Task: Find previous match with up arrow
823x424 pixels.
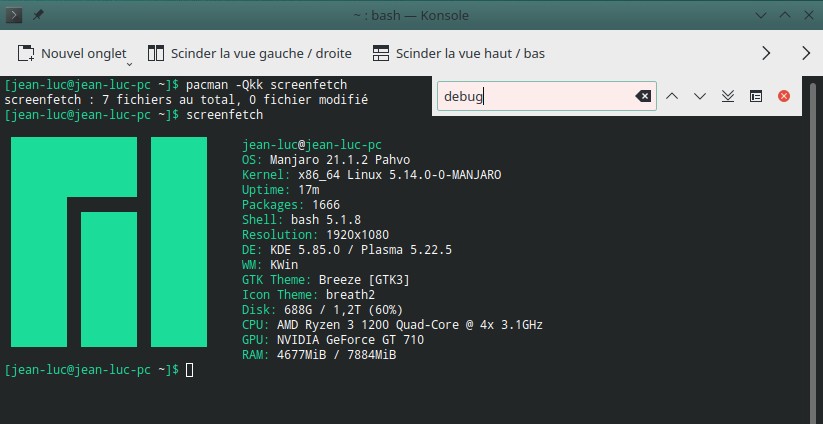Action: [x=672, y=96]
